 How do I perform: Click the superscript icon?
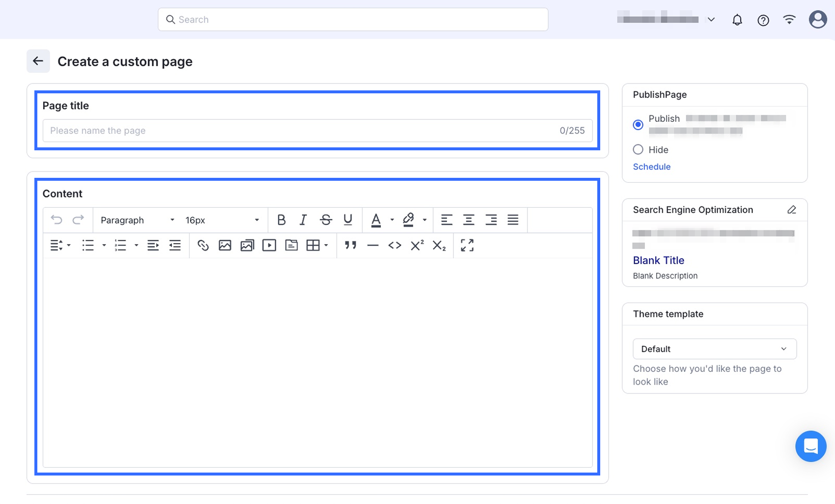coord(417,245)
